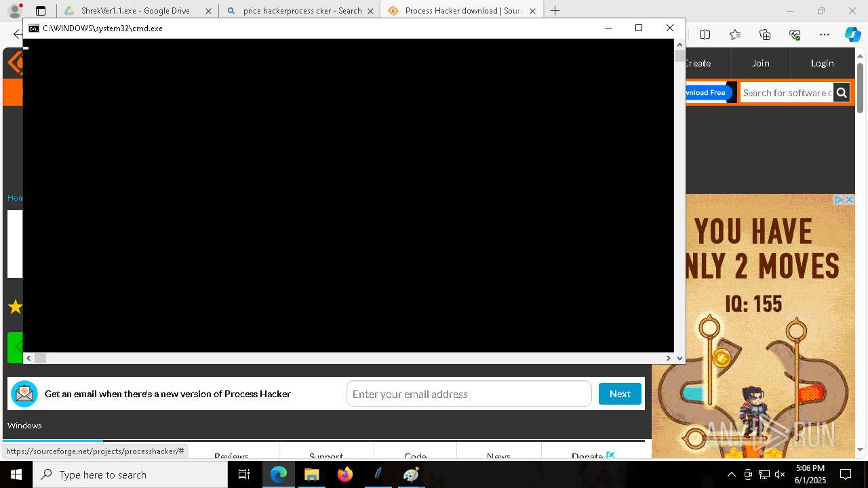Click cmd window vertical scrollbar down arrow

pyautogui.click(x=679, y=359)
